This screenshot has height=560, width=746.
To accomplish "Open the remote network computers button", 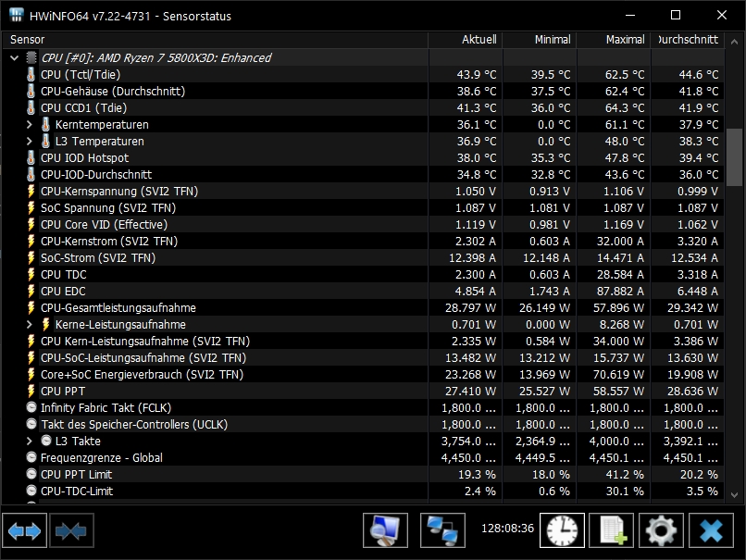I will 442,530.
